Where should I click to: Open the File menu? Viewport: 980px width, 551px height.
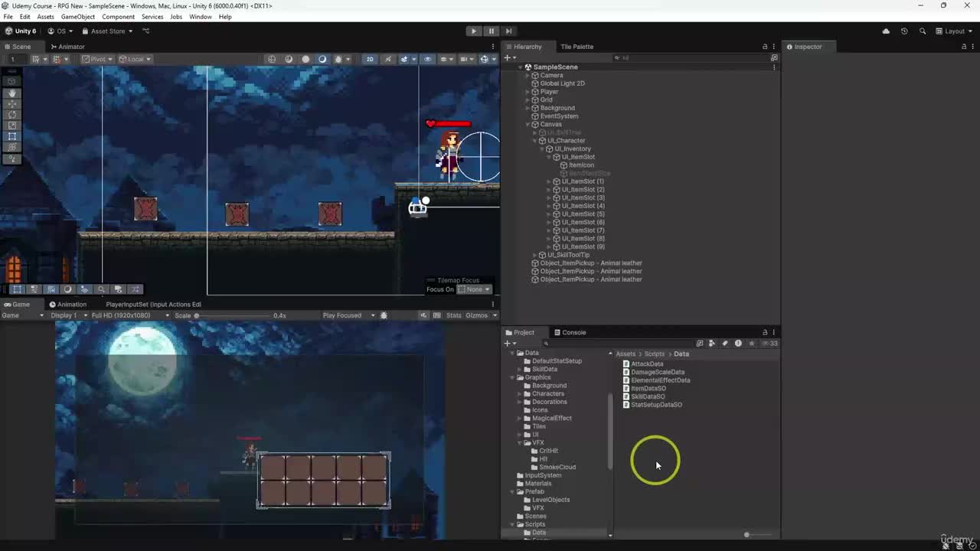tap(8, 17)
